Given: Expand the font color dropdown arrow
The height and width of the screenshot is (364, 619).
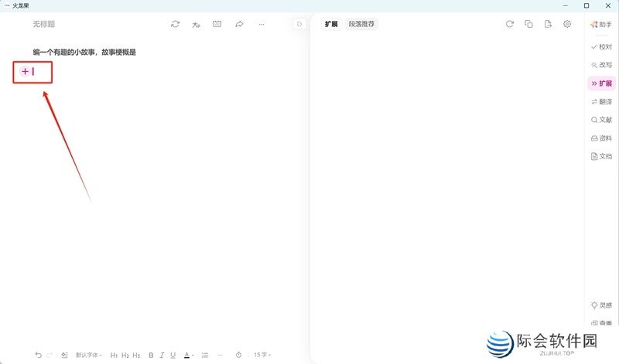Looking at the screenshot, I should point(193,355).
